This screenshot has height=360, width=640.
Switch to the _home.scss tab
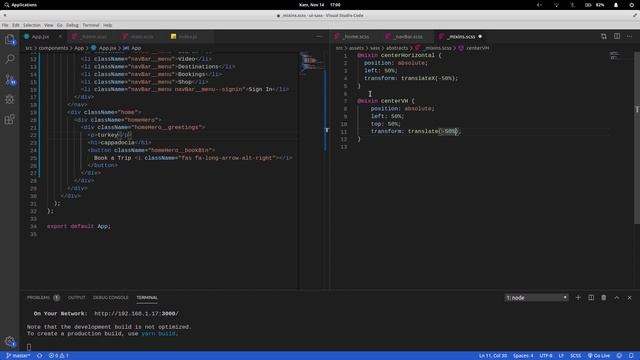(x=356, y=36)
